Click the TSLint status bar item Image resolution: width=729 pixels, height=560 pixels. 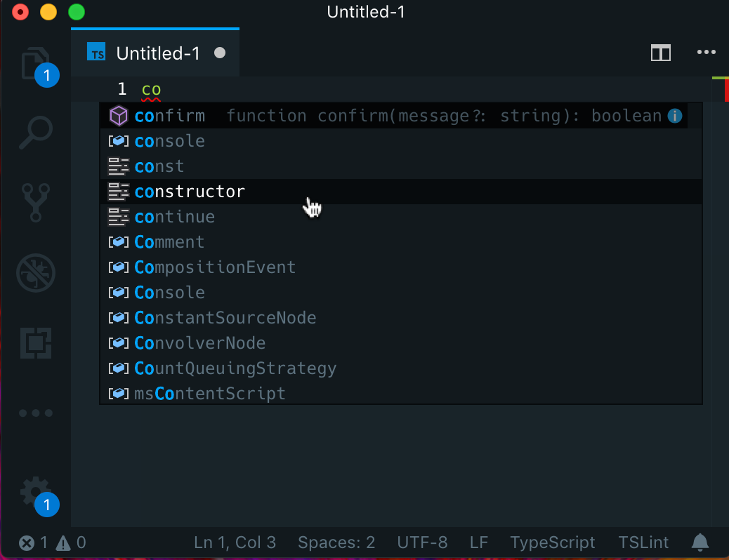pyautogui.click(x=643, y=542)
